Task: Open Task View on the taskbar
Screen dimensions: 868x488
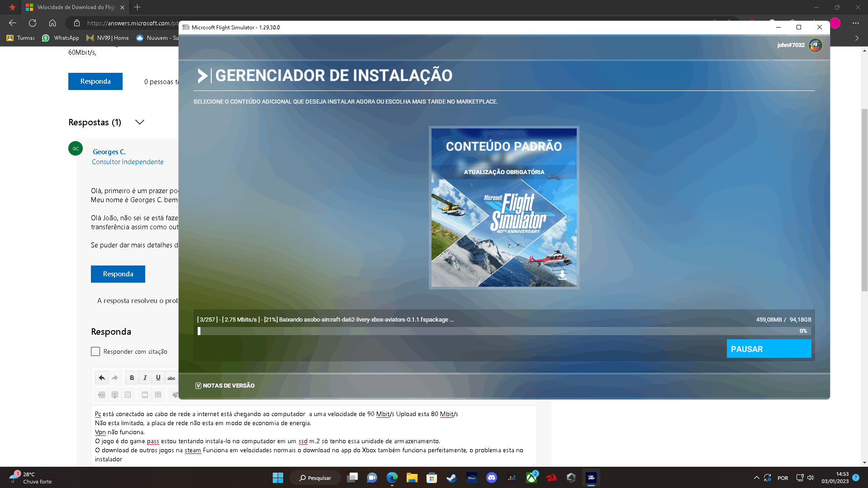Action: [352, 478]
